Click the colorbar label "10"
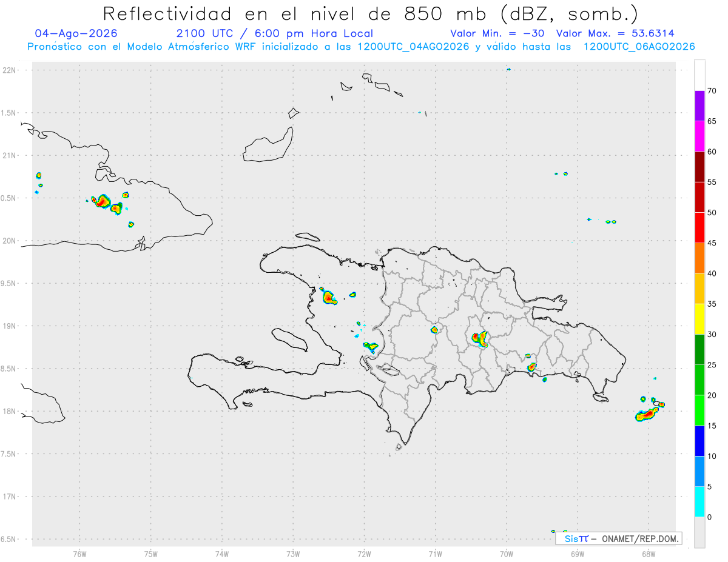 (x=712, y=456)
